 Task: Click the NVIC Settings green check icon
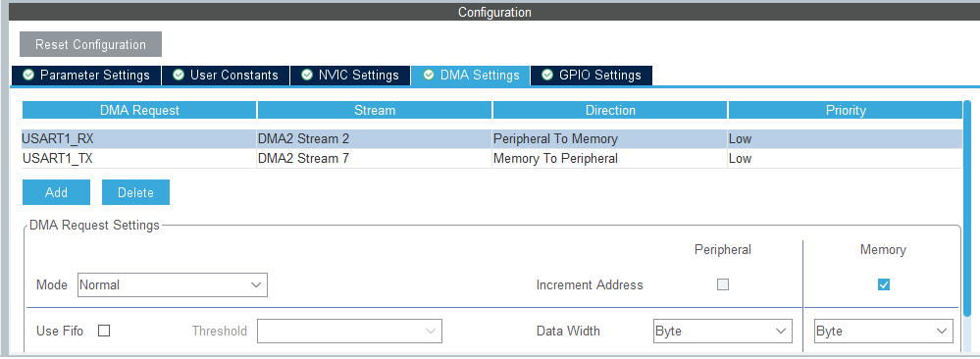coord(307,76)
